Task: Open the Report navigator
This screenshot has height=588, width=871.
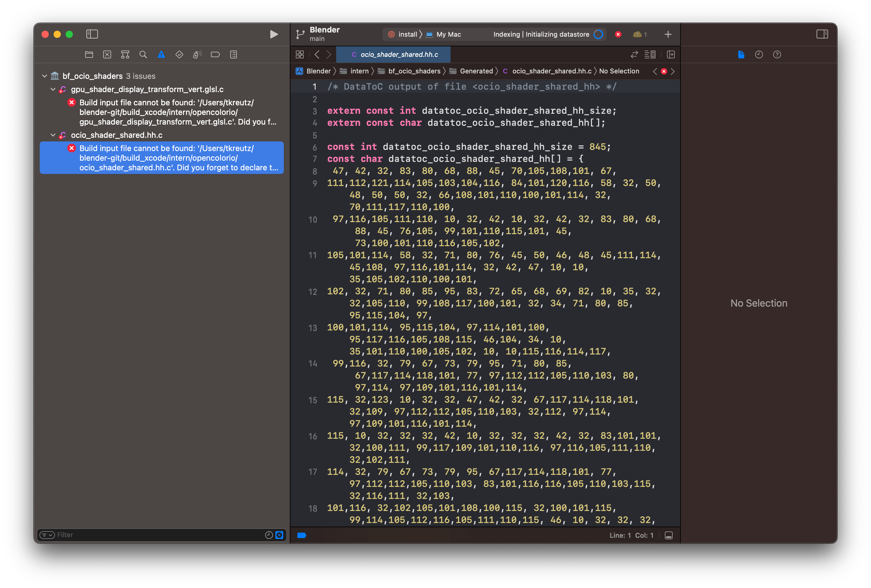Action: click(233, 54)
